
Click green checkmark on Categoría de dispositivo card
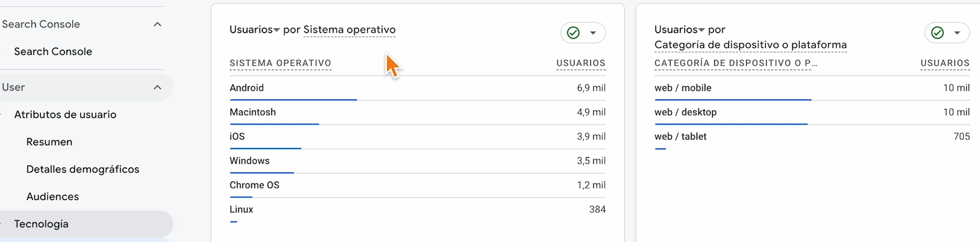point(937,33)
